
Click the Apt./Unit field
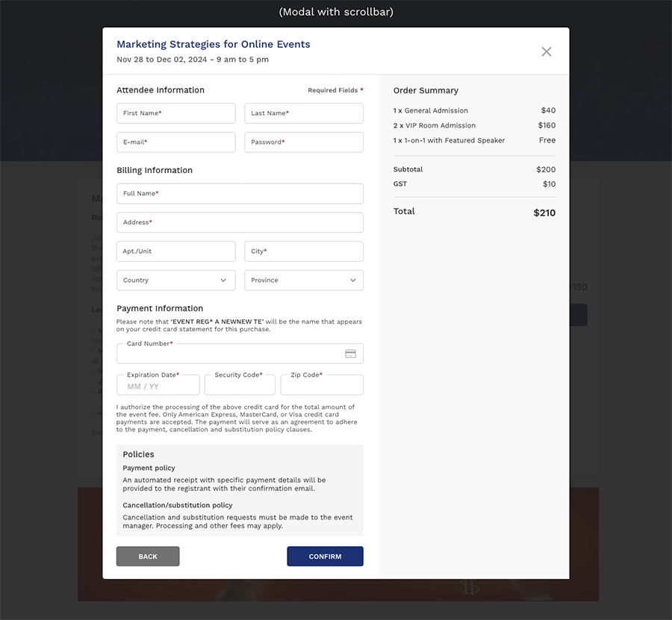click(x=175, y=251)
